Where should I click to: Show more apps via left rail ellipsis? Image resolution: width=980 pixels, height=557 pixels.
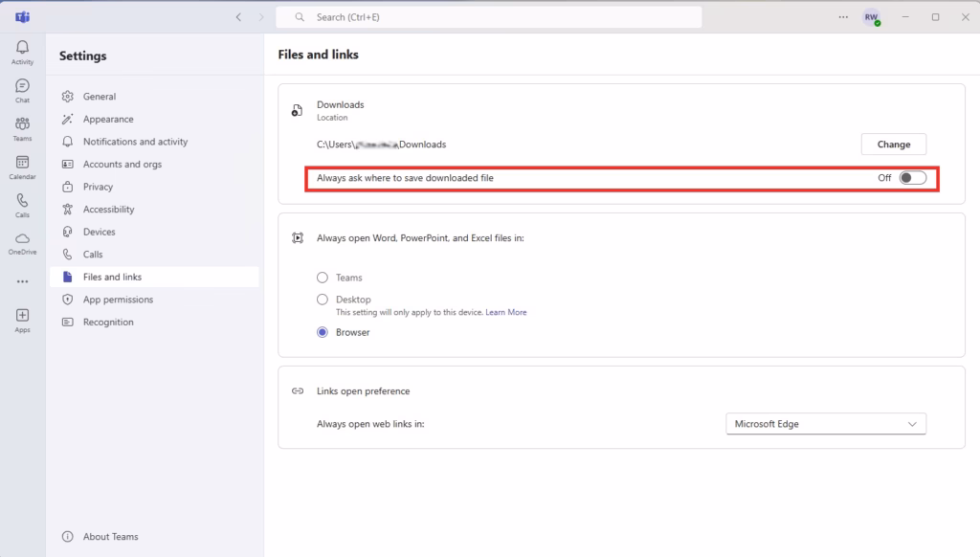(x=23, y=282)
